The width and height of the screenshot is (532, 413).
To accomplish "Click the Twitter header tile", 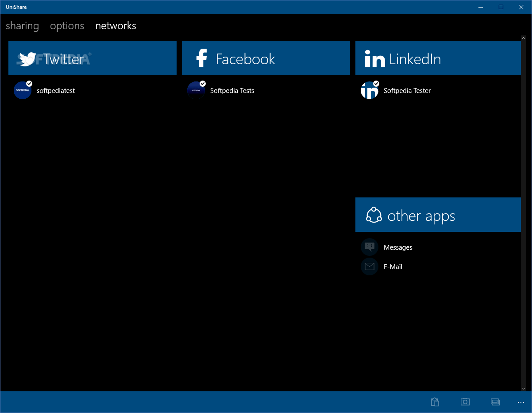I will (x=93, y=58).
